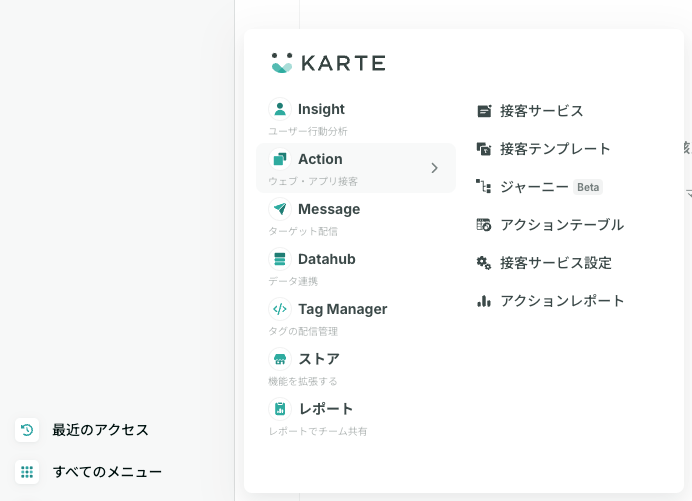Screen dimensions: 692x501
Task: Select ジャーニー Beta menu item
Action: (x=539, y=187)
